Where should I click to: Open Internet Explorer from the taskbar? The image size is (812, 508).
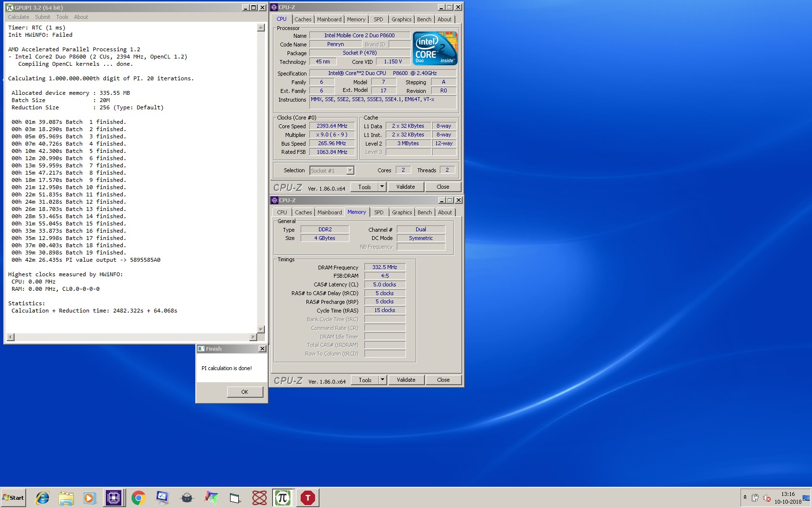pyautogui.click(x=43, y=498)
